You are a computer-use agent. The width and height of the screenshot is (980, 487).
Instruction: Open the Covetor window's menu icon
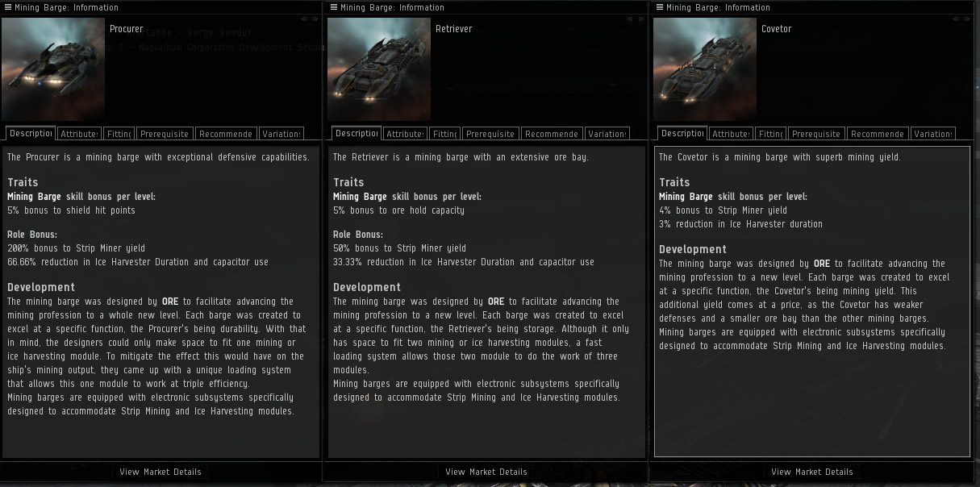(x=660, y=7)
